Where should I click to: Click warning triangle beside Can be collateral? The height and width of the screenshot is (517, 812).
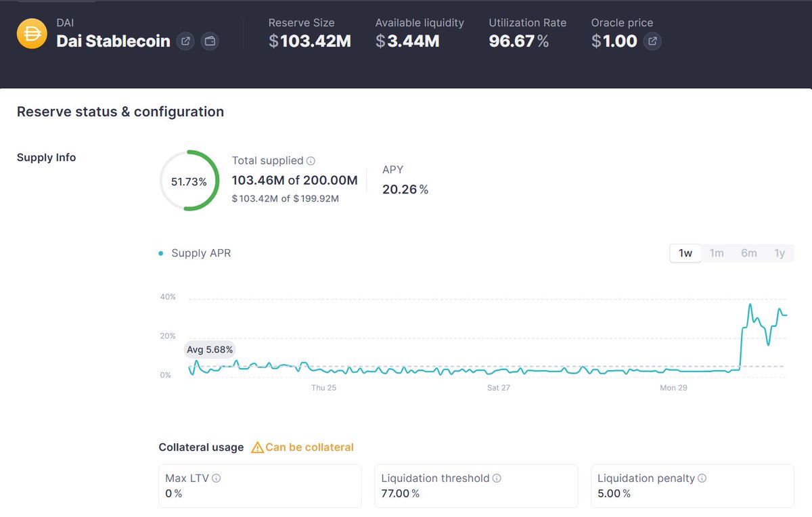click(x=257, y=447)
